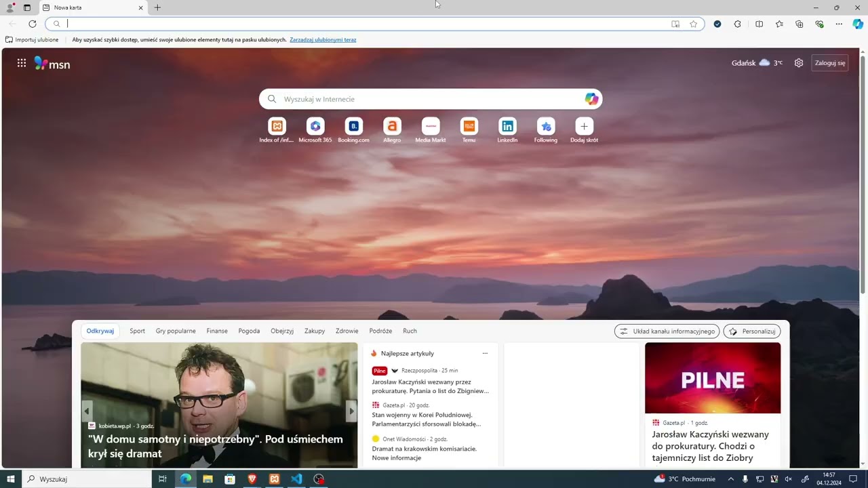This screenshot has width=868, height=488.
Task: Open the Copilot sidebar icon
Action: (858, 24)
